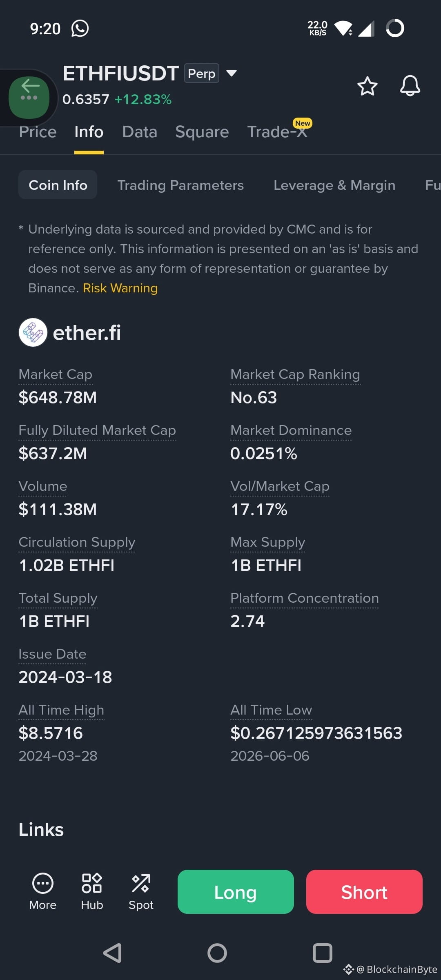Expand the ETHFIUSDT Perp pair dropdown arrow
The height and width of the screenshot is (980, 441).
click(x=232, y=73)
